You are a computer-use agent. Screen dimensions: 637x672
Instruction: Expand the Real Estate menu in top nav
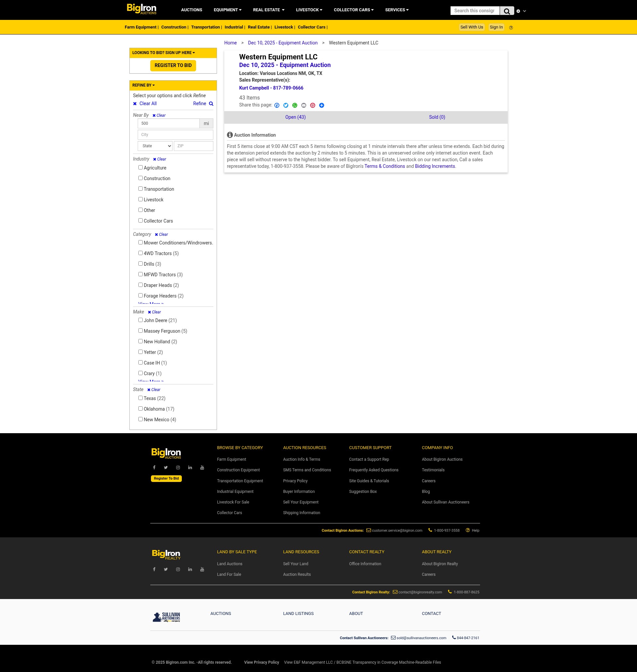point(269,10)
